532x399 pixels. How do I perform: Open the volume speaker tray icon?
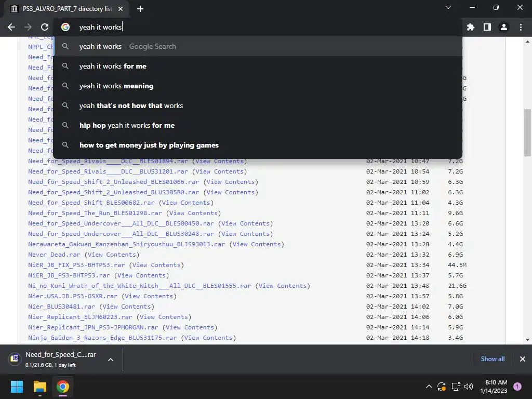point(469,387)
